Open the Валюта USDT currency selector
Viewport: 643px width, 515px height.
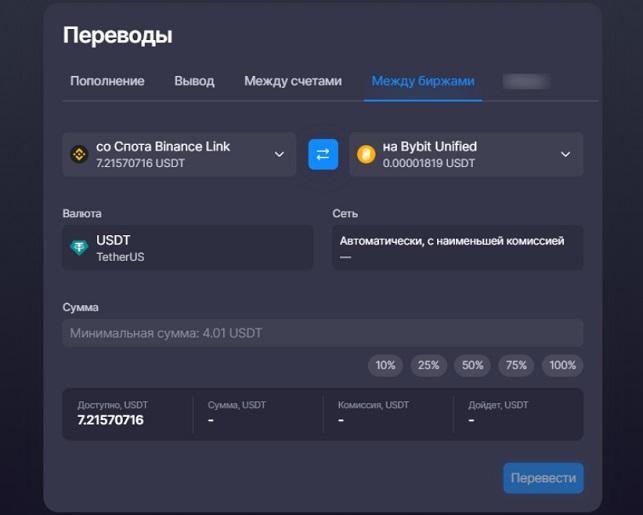(187, 248)
